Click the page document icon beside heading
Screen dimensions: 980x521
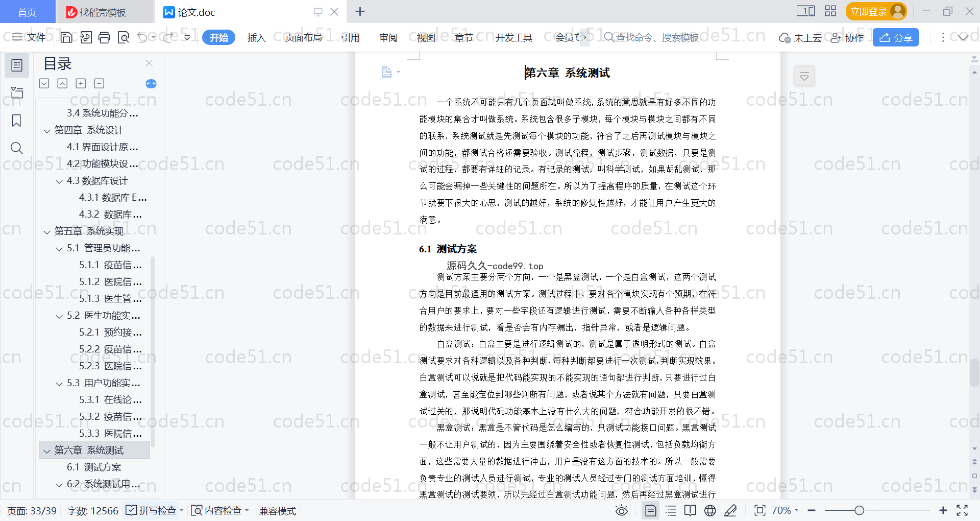[x=387, y=73]
